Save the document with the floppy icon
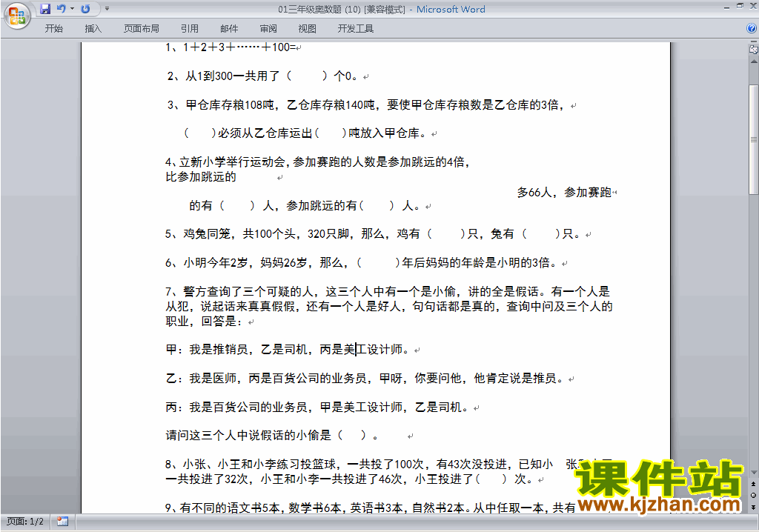The width and height of the screenshot is (759, 532). [x=45, y=9]
